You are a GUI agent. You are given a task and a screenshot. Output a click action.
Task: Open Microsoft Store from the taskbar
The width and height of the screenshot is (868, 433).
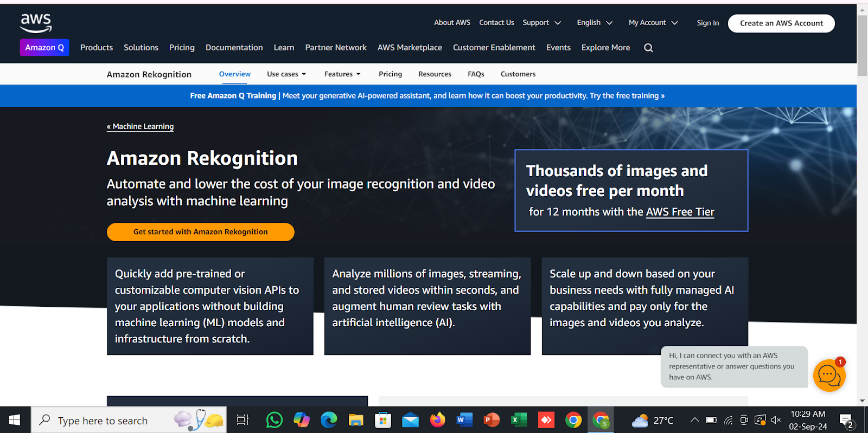click(383, 420)
